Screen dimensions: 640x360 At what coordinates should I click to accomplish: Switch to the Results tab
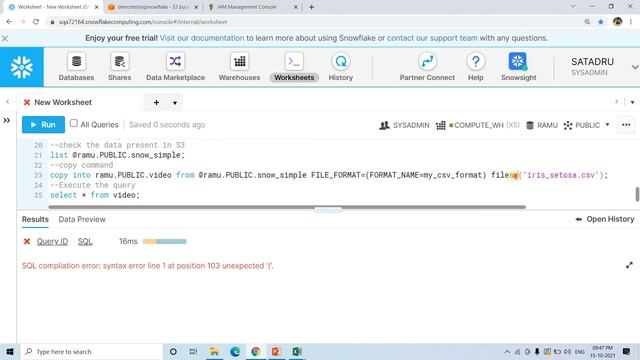pyautogui.click(x=35, y=220)
